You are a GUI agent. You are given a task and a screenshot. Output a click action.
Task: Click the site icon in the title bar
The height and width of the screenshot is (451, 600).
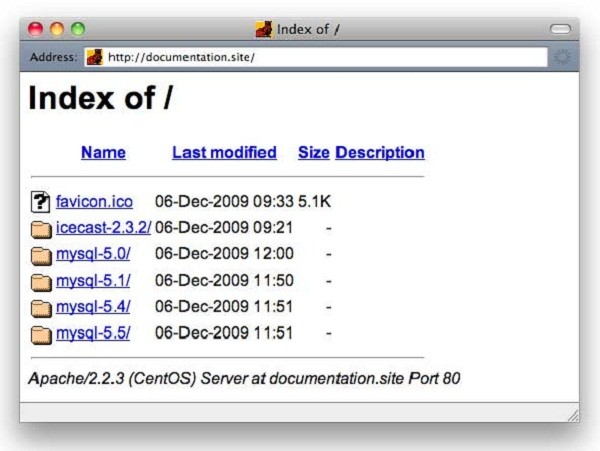coord(264,29)
